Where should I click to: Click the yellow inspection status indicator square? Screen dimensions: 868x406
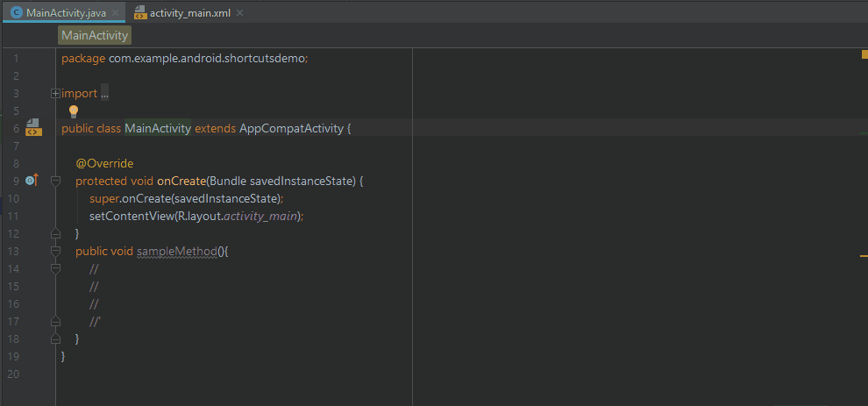point(863,54)
